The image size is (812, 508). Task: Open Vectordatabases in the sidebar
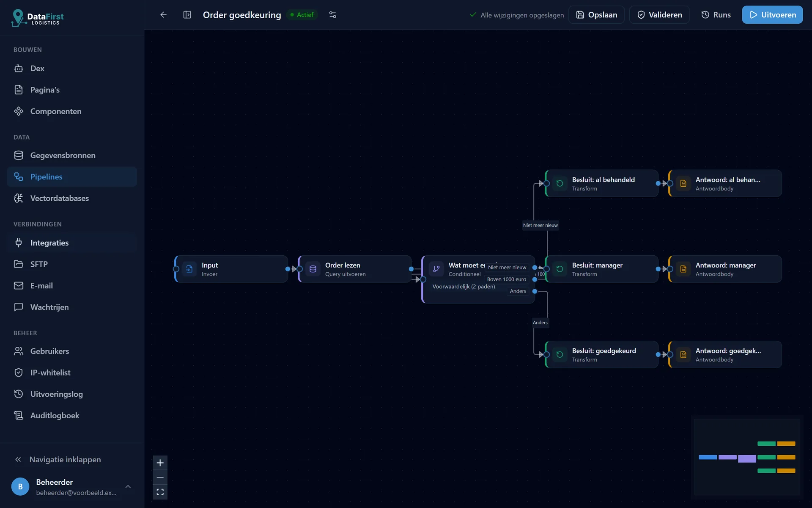point(72,198)
